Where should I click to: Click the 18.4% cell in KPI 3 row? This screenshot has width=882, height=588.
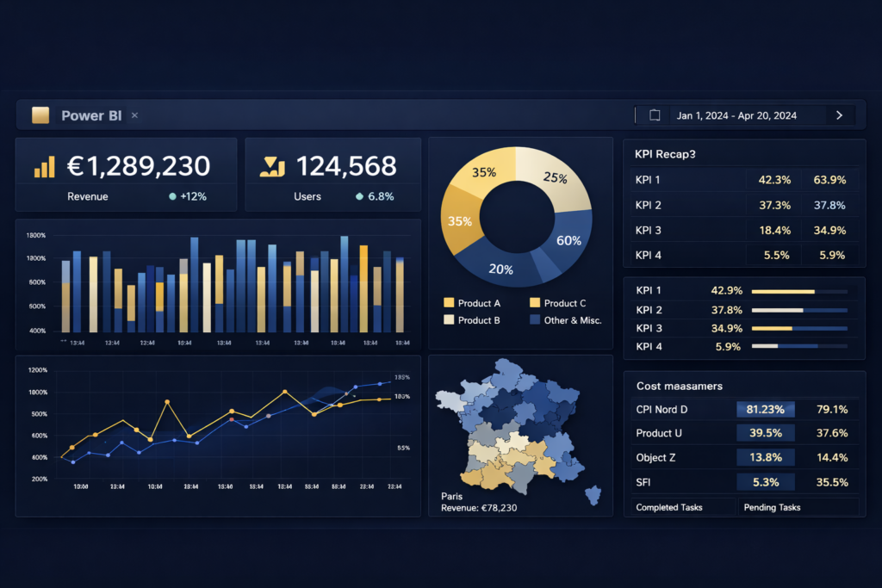coord(774,231)
